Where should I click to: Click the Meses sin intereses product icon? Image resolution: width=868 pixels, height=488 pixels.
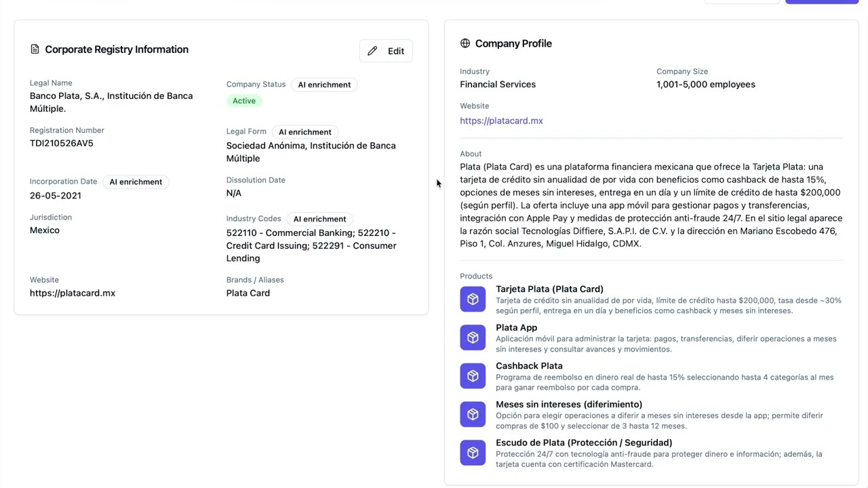473,414
